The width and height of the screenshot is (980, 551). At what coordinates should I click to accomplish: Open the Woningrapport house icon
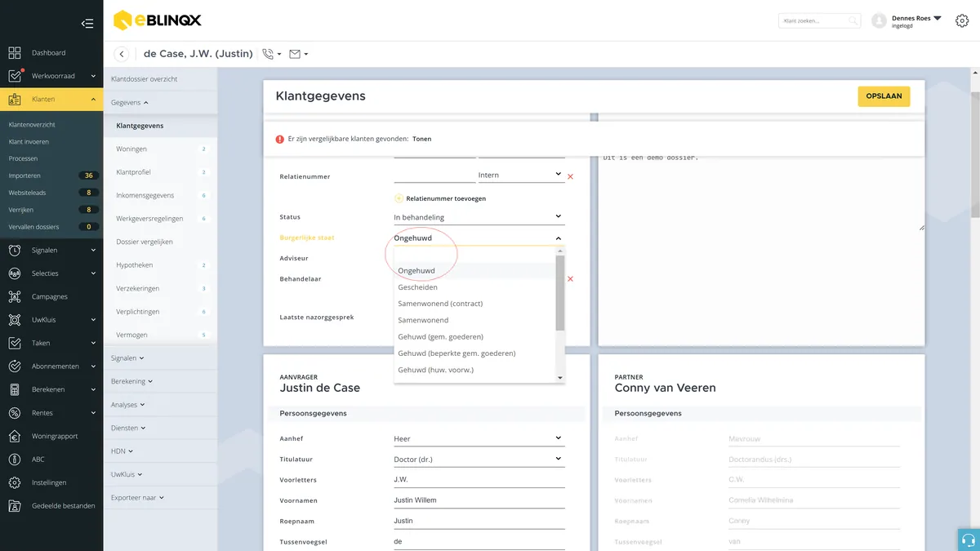(x=15, y=436)
